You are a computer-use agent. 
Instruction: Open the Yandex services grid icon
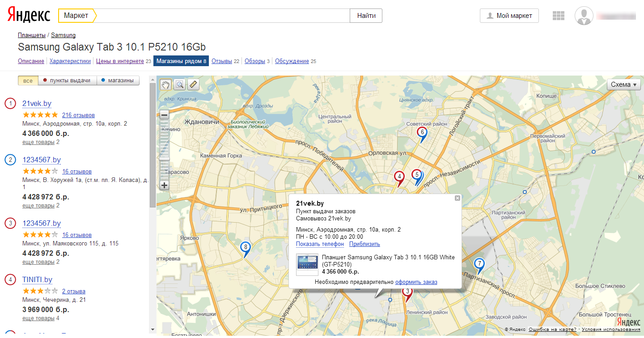point(559,16)
